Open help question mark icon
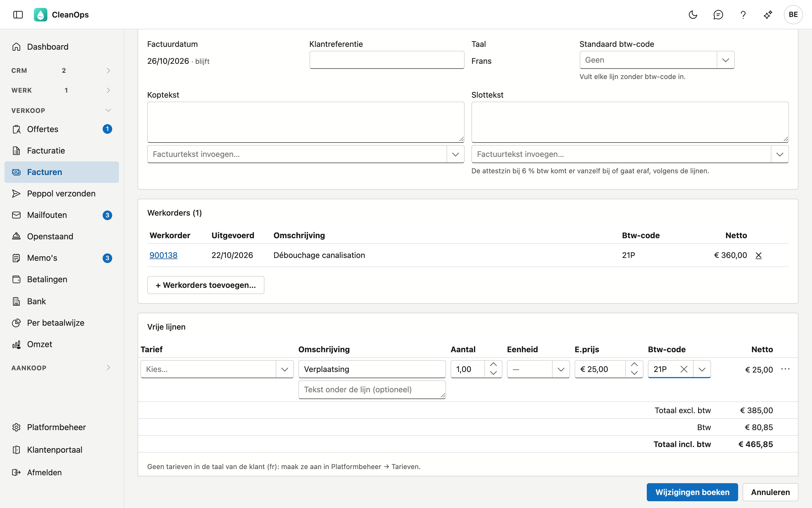This screenshot has width=812, height=508. tap(743, 14)
